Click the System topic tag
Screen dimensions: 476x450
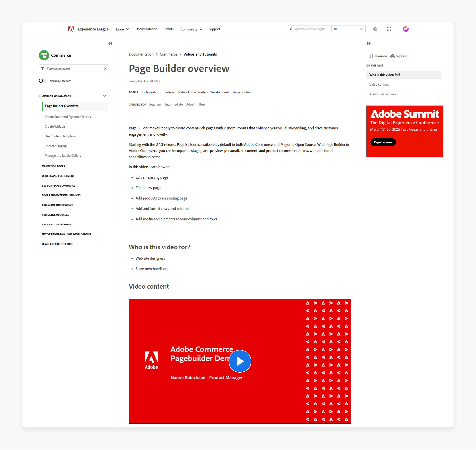169,92
